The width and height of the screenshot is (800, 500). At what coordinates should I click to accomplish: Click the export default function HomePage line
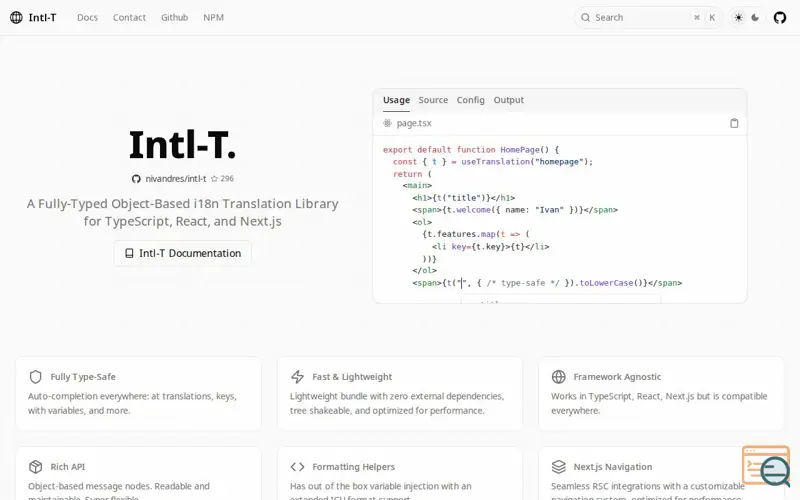(471, 149)
